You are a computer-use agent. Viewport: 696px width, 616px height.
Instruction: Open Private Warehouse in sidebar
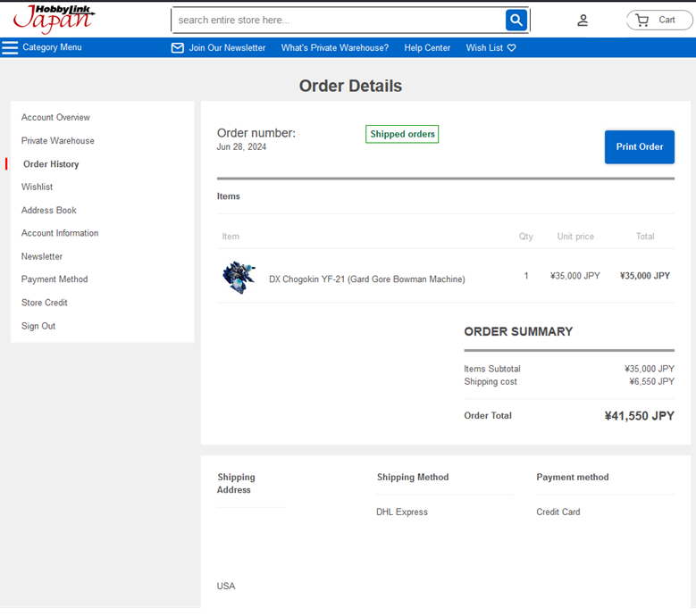tap(58, 140)
